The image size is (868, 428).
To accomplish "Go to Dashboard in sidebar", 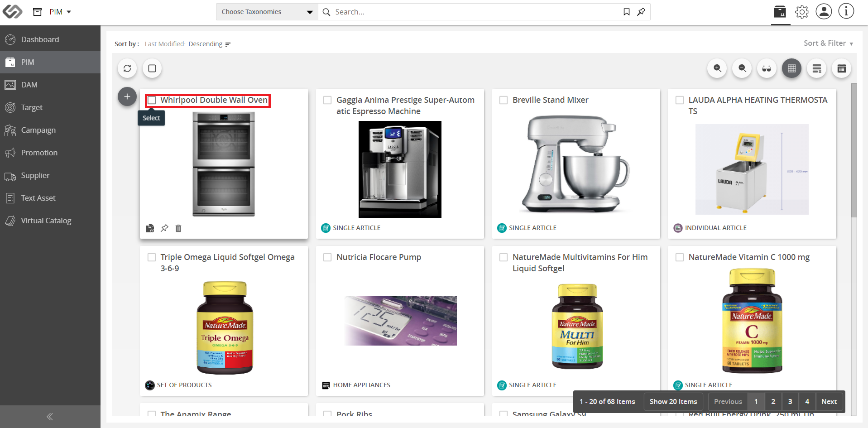I will [50, 39].
